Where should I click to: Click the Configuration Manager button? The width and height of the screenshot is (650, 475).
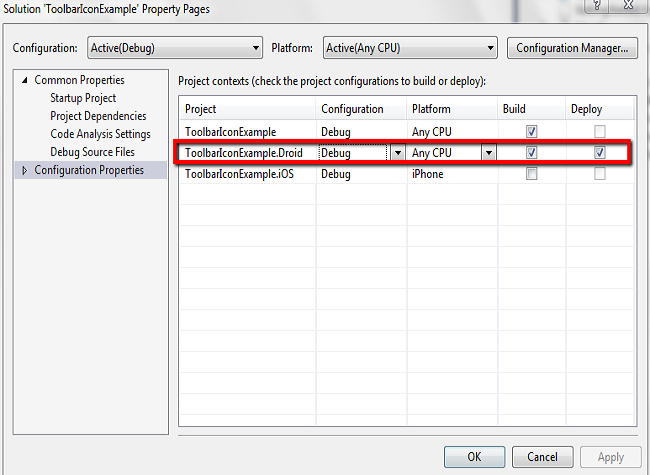[x=572, y=48]
